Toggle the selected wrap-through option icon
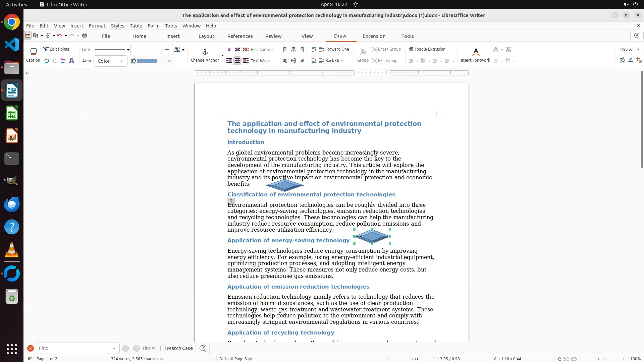Viewport: 644px width, 362px height. tap(237, 61)
